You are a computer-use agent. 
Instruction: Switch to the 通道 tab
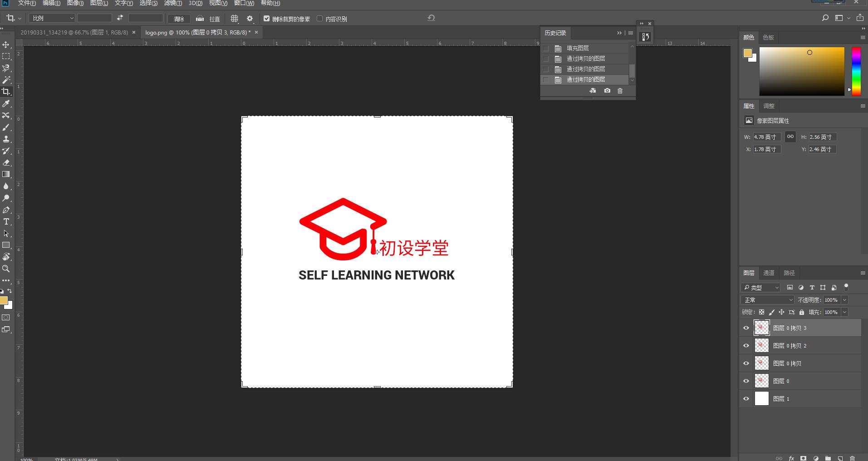point(769,273)
